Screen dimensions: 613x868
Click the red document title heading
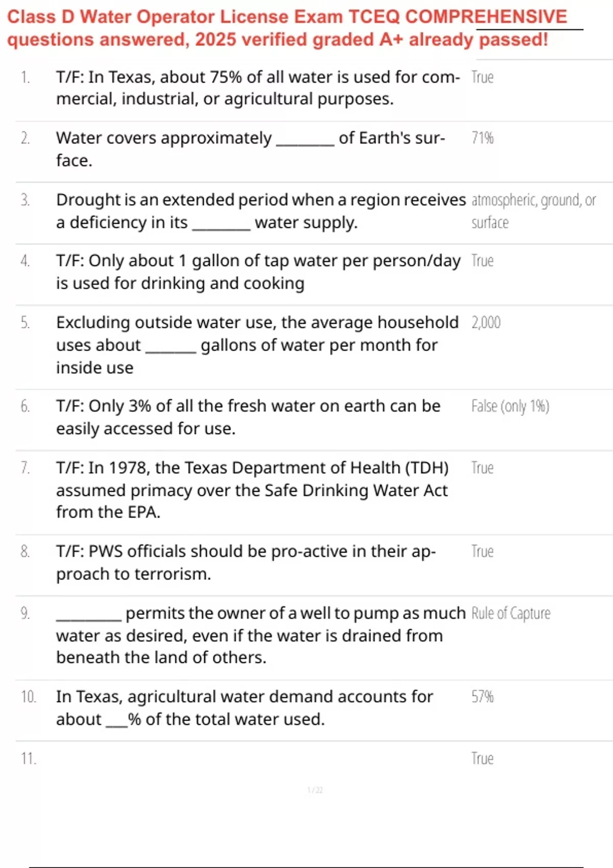coord(286,28)
